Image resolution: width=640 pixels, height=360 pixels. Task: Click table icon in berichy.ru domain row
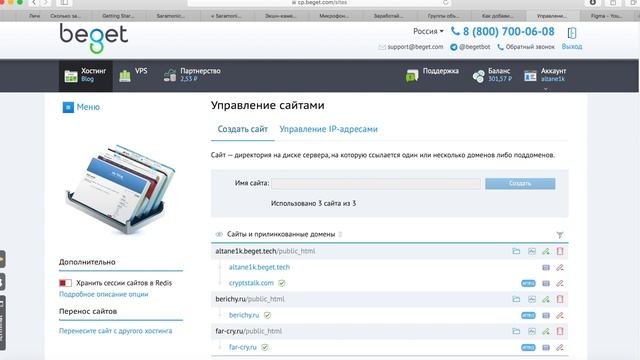click(546, 316)
